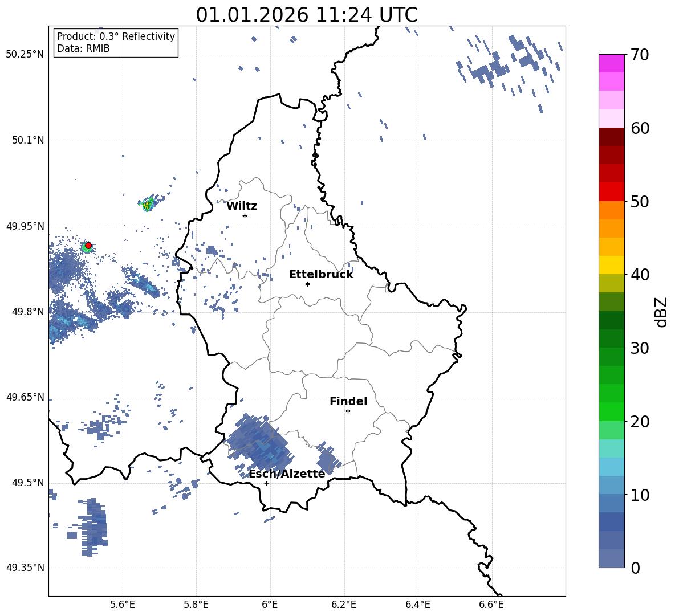Screen dimensions: 675x616
Task: Click the 6.4°E longitude label
Action: tap(417, 605)
